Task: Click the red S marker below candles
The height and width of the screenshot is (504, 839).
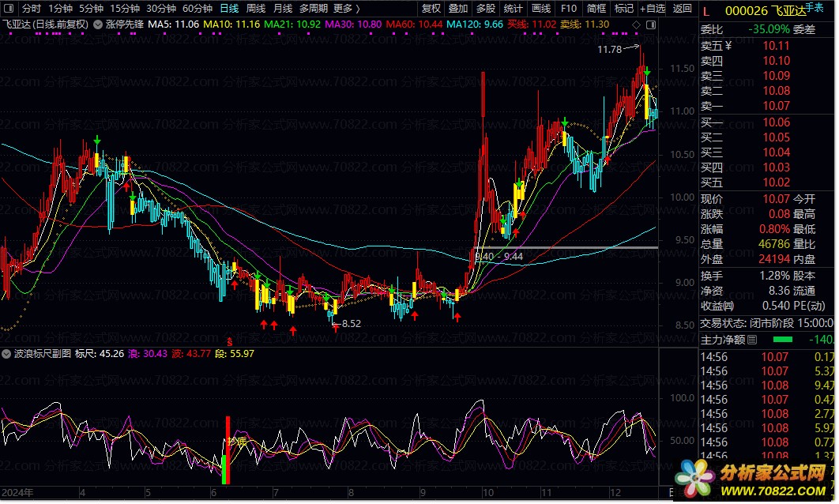Action: [230, 342]
